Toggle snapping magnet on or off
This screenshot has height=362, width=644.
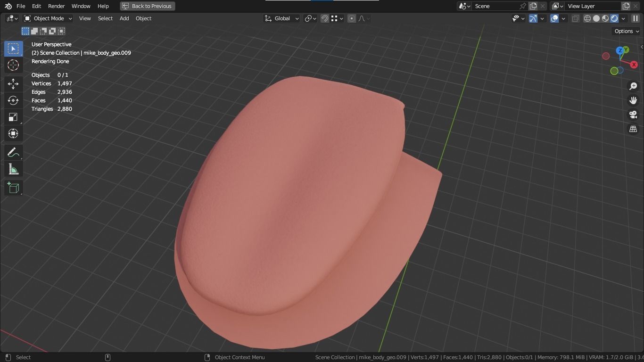(325, 18)
